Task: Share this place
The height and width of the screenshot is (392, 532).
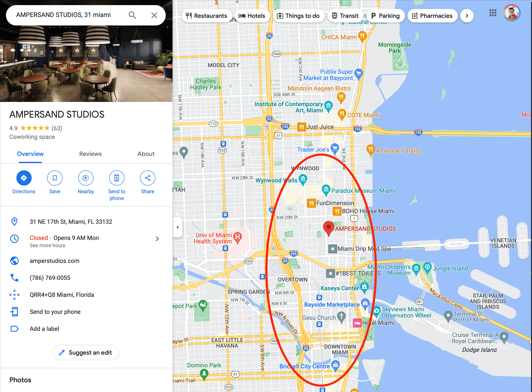Action: [147, 178]
